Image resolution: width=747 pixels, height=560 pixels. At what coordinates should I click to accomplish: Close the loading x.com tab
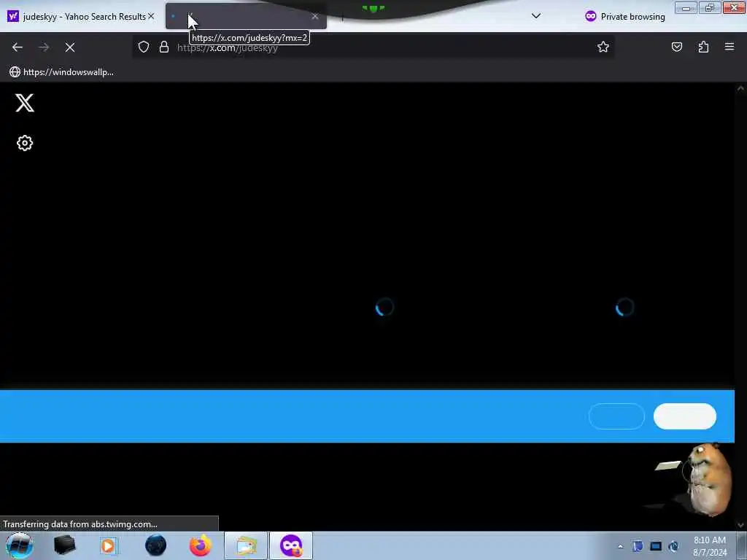click(315, 16)
